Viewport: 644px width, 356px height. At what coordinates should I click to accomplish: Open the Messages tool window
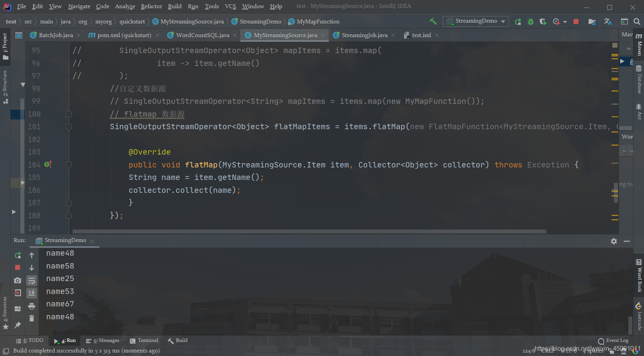pos(102,340)
